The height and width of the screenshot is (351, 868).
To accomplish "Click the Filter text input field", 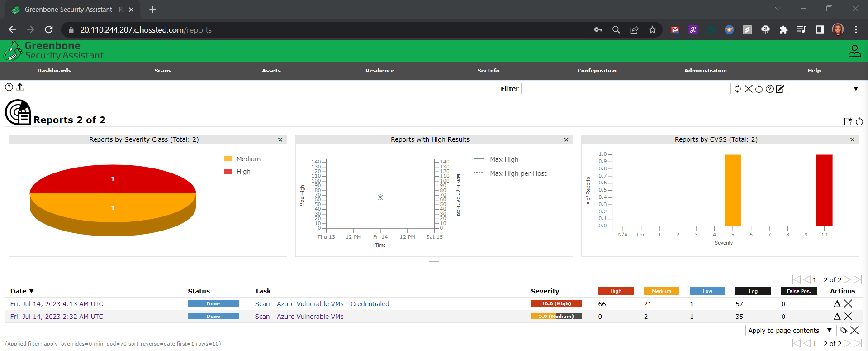I will 626,89.
